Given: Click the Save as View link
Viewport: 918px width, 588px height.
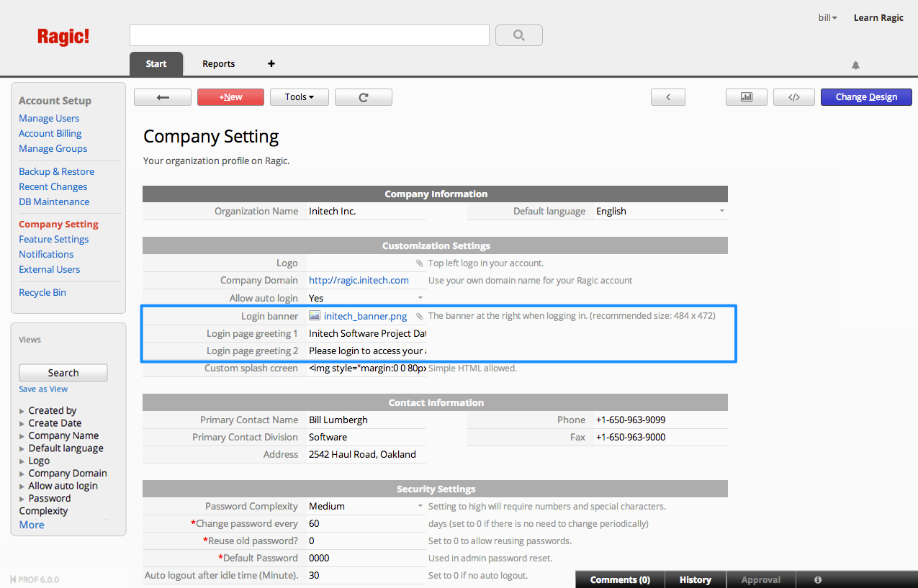Looking at the screenshot, I should pos(43,389).
